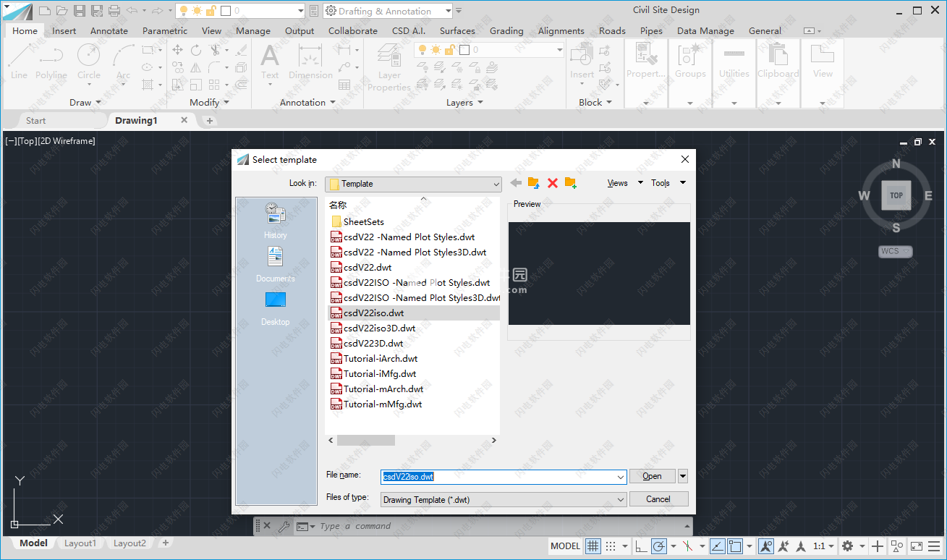Toggle ortho mode in status bar
Viewport: 947px width, 560px height.
click(x=641, y=546)
